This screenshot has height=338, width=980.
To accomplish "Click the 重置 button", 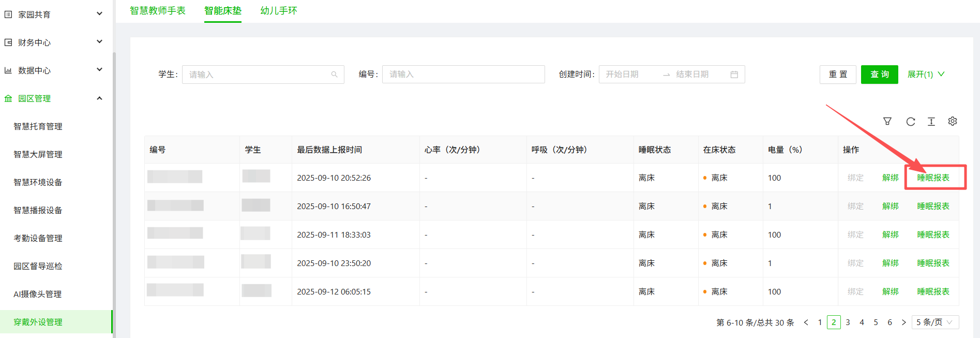I will click(x=838, y=75).
